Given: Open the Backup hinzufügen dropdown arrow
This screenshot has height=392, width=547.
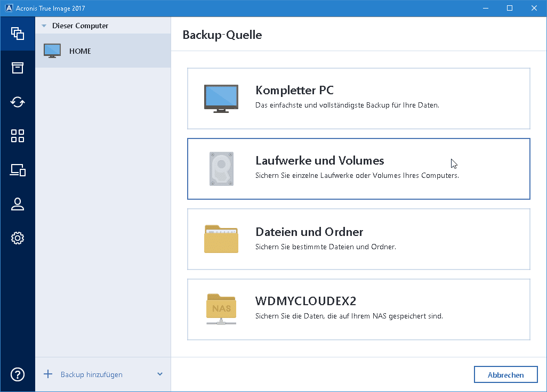Looking at the screenshot, I should click(160, 374).
